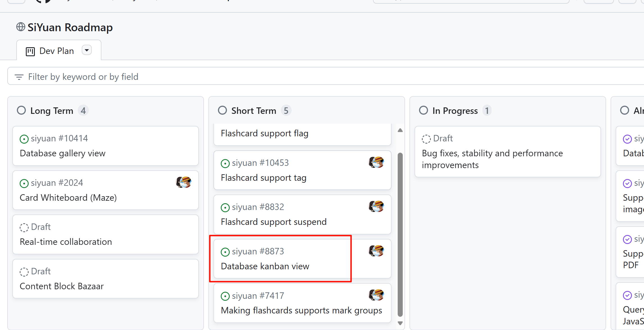
Task: Click the Short Term column status circle
Action: click(x=222, y=110)
